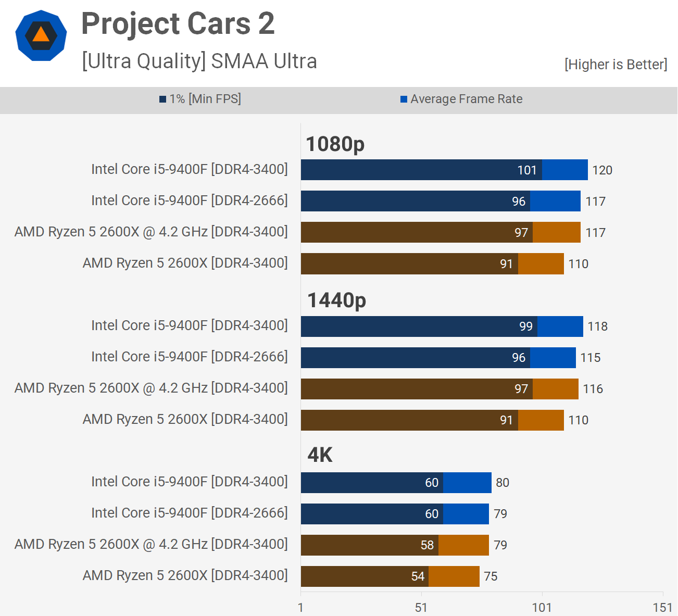678x616 pixels.
Task: Click the 120 average value in 1080p
Action: coord(602,170)
